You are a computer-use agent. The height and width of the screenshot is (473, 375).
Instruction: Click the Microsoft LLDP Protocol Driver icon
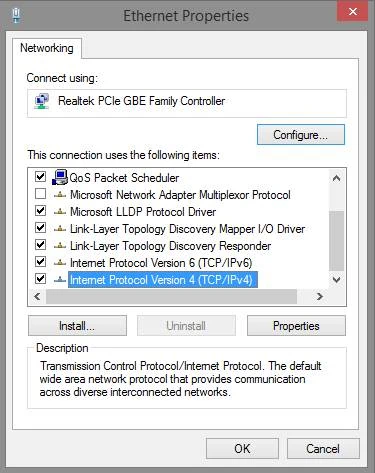[x=60, y=211]
